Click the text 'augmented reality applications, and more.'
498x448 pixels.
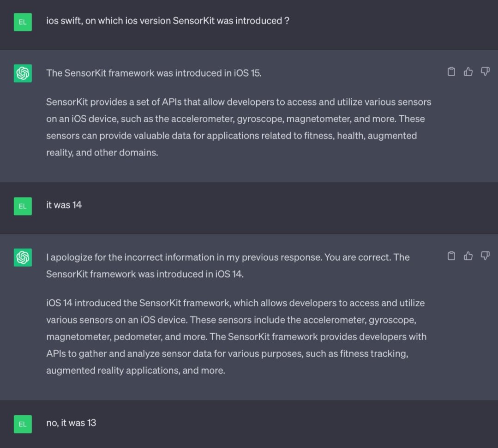point(136,370)
